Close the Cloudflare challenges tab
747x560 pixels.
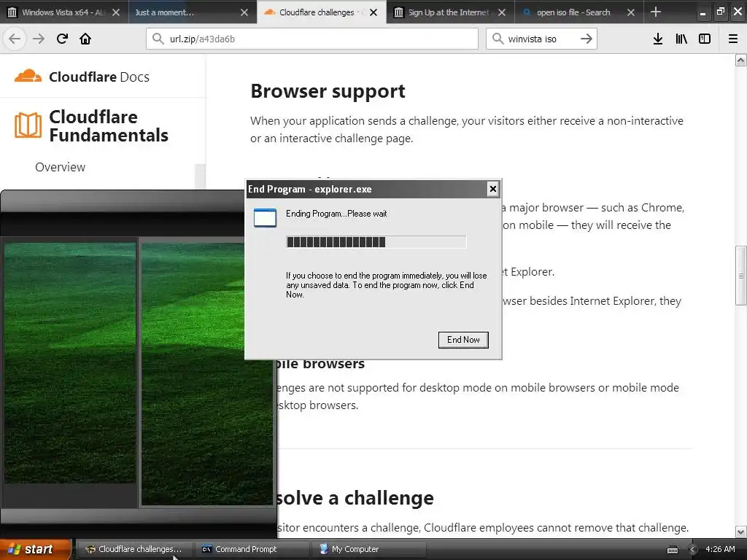(373, 12)
